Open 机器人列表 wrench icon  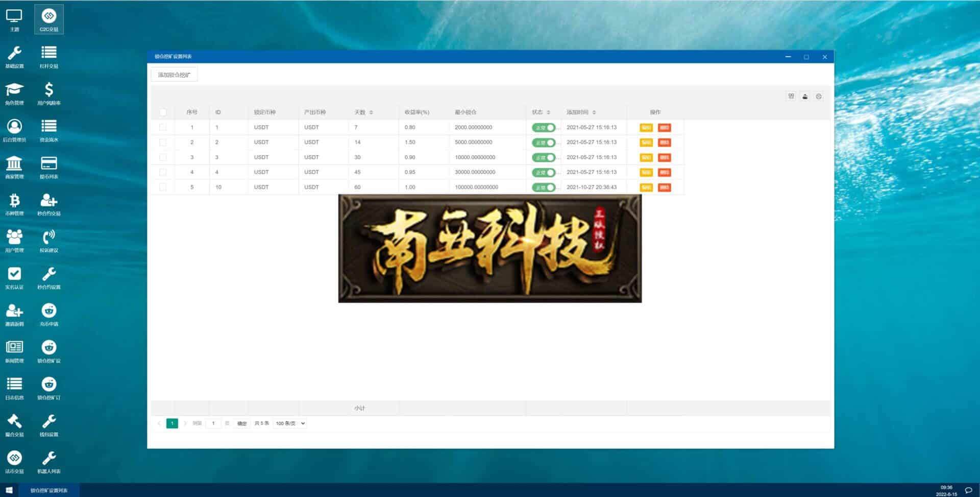[x=49, y=461]
